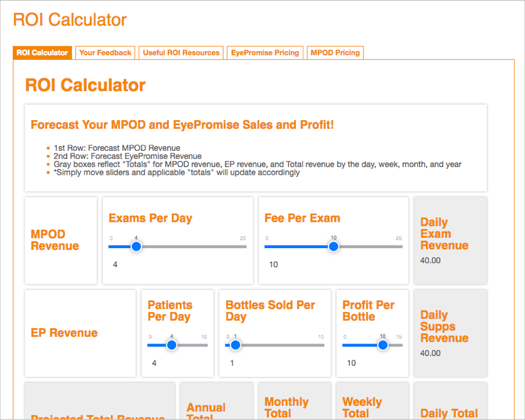Click the Bottles Sold Per Day value 1
This screenshot has height=420, width=525.
(x=232, y=363)
